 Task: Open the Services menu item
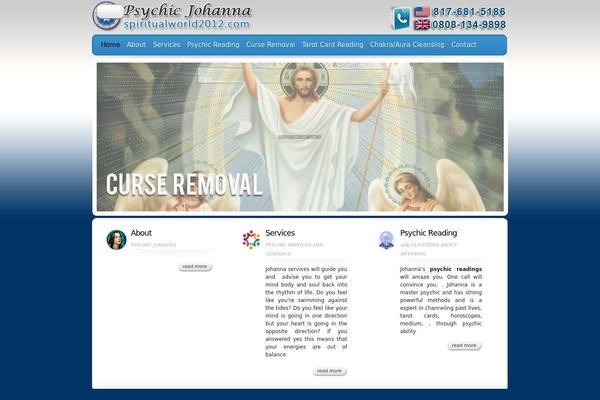pyautogui.click(x=166, y=45)
